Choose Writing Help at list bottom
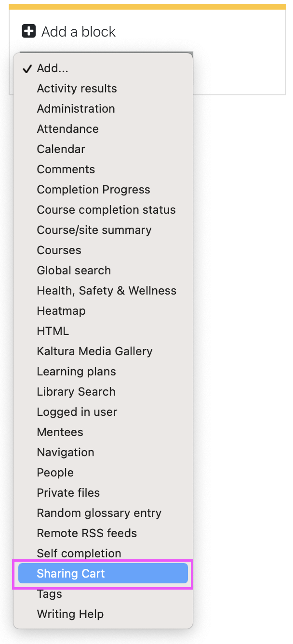293x644 pixels. (x=103, y=614)
